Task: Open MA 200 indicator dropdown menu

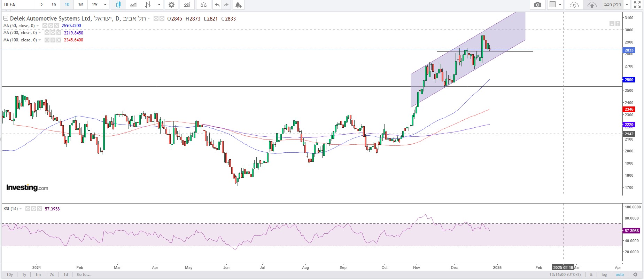Action: [x=40, y=33]
